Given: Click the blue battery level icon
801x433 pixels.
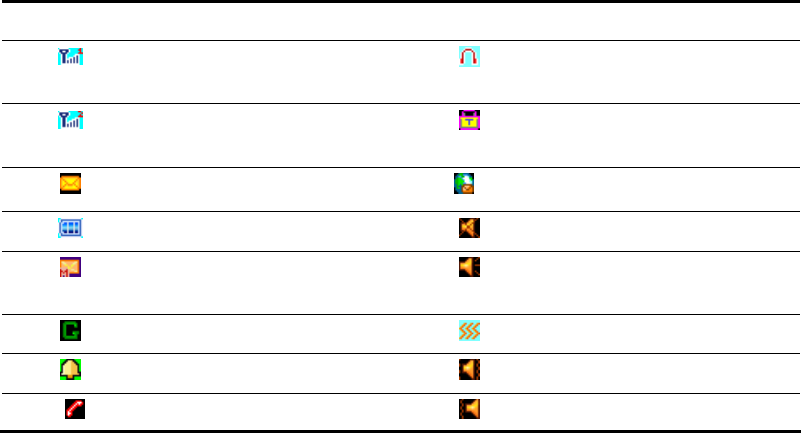Looking at the screenshot, I should (70, 228).
